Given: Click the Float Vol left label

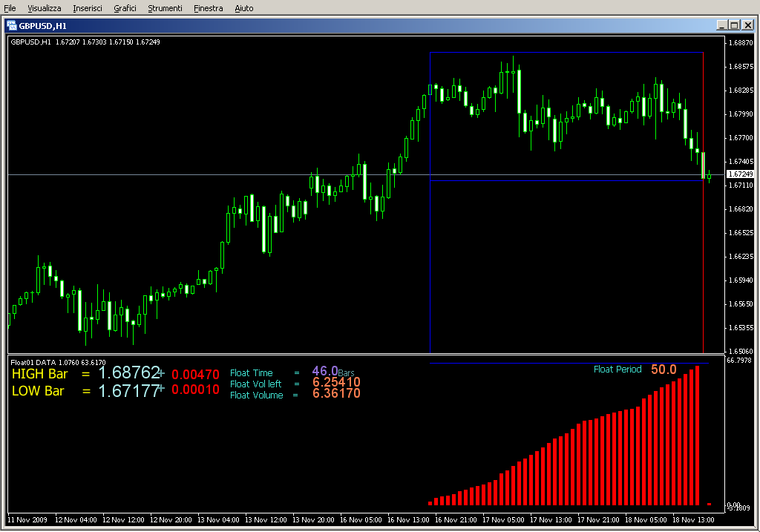Looking at the screenshot, I should pos(255,384).
